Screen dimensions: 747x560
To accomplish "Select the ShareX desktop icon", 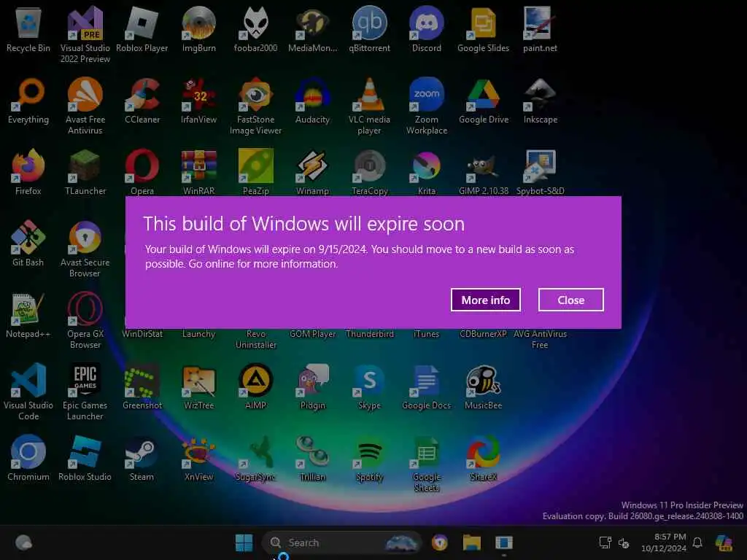I will click(x=483, y=458).
